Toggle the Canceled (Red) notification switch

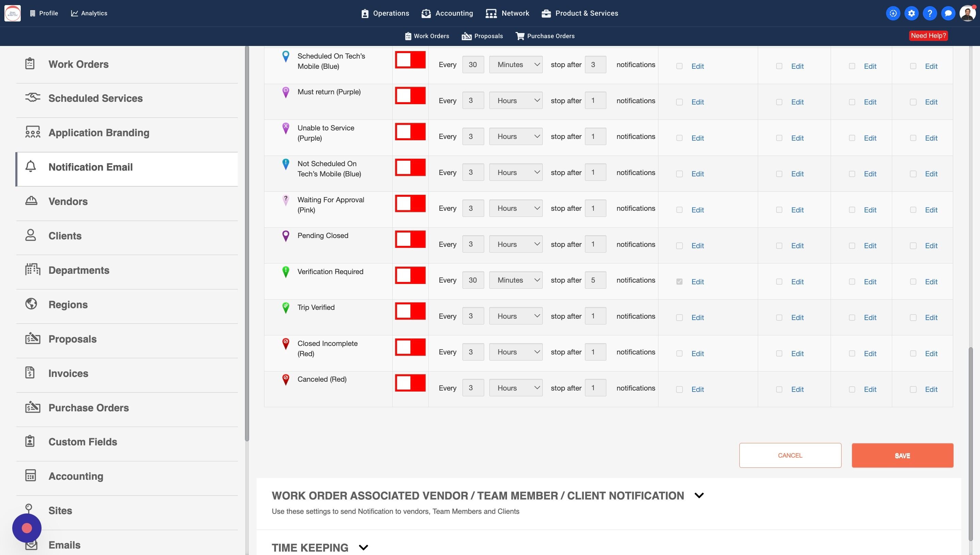point(410,383)
